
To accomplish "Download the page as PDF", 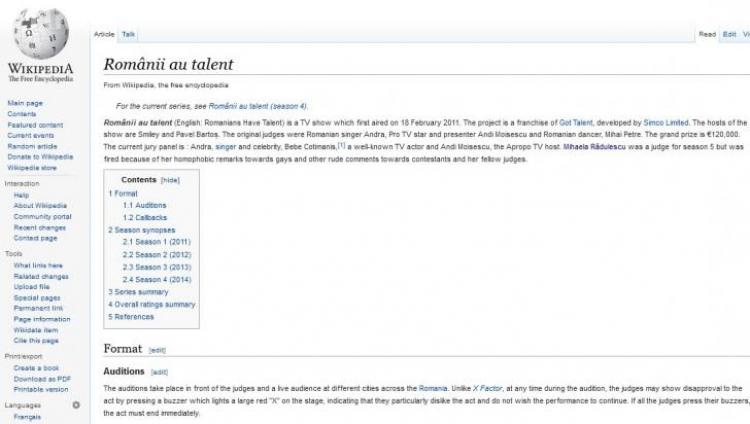I will coord(41,379).
